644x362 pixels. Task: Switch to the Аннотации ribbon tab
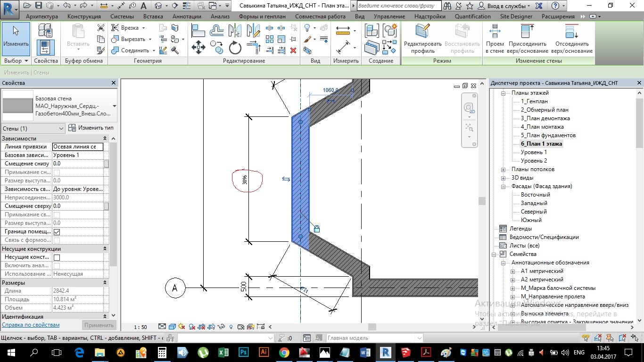pyautogui.click(x=187, y=16)
